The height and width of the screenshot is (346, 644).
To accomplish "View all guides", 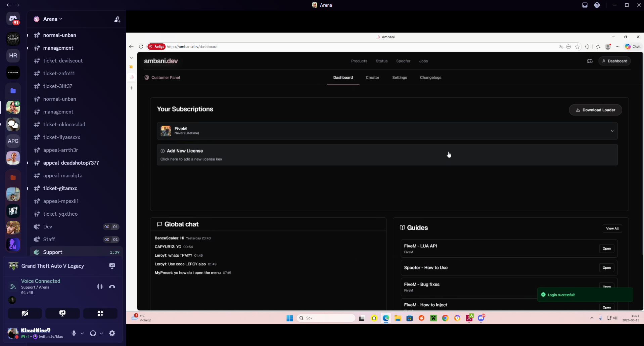I will pyautogui.click(x=612, y=228).
